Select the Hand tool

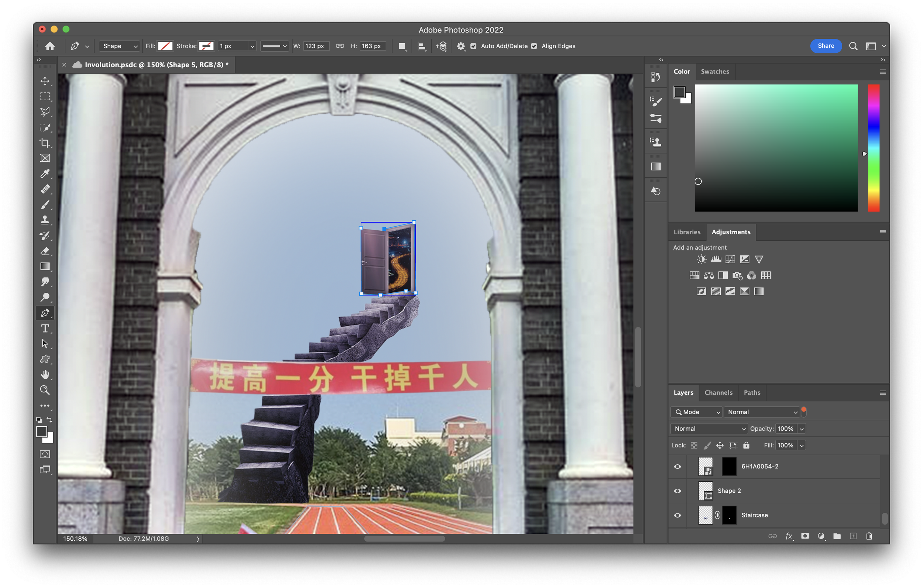(45, 375)
